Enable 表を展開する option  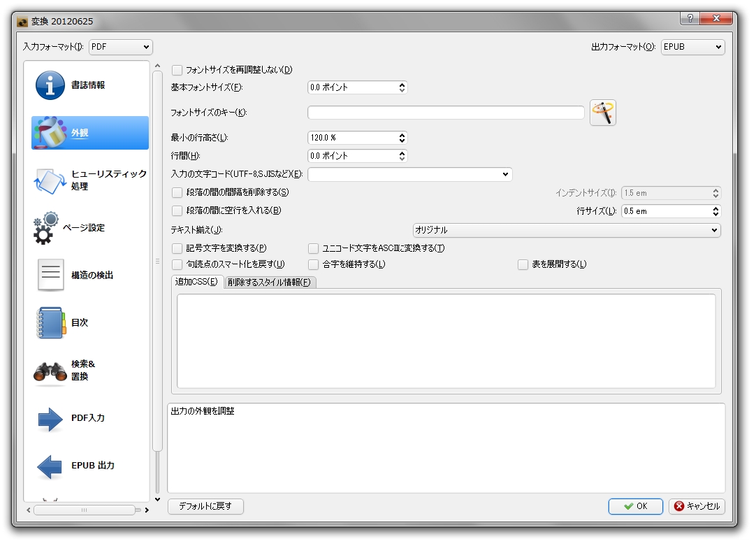coord(523,264)
